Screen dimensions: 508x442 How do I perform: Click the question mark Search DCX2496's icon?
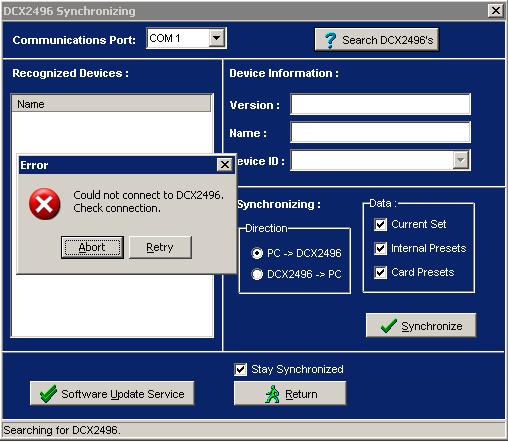(330, 40)
